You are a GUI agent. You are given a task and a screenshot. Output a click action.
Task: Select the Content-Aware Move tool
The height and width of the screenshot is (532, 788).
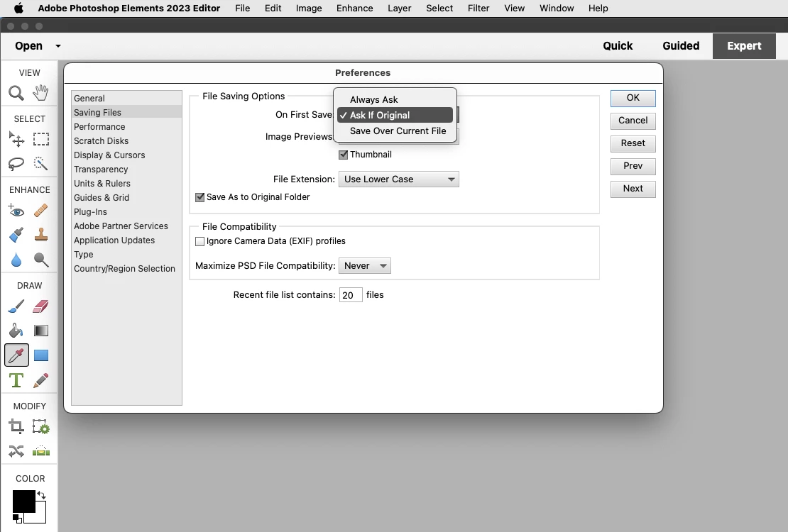tap(16, 451)
